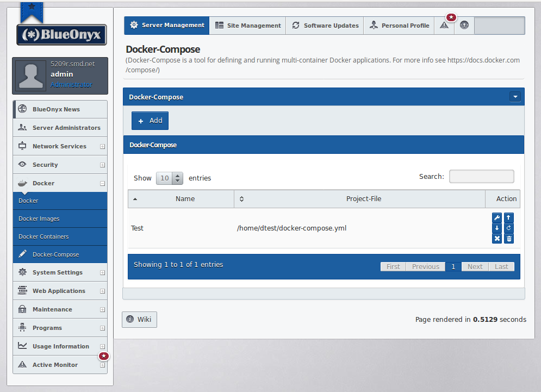Expand the Active Monitor menu
The width and height of the screenshot is (541, 392).
tap(60, 365)
